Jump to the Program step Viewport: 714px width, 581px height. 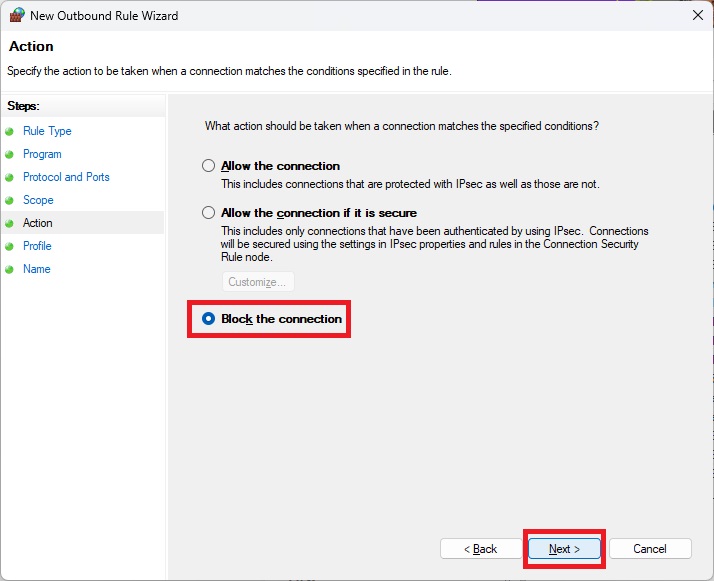42,154
